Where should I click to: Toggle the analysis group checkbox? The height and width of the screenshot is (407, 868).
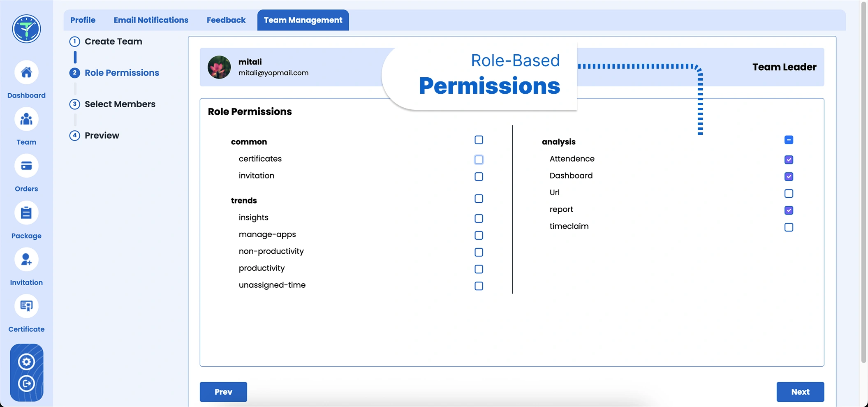click(x=789, y=140)
